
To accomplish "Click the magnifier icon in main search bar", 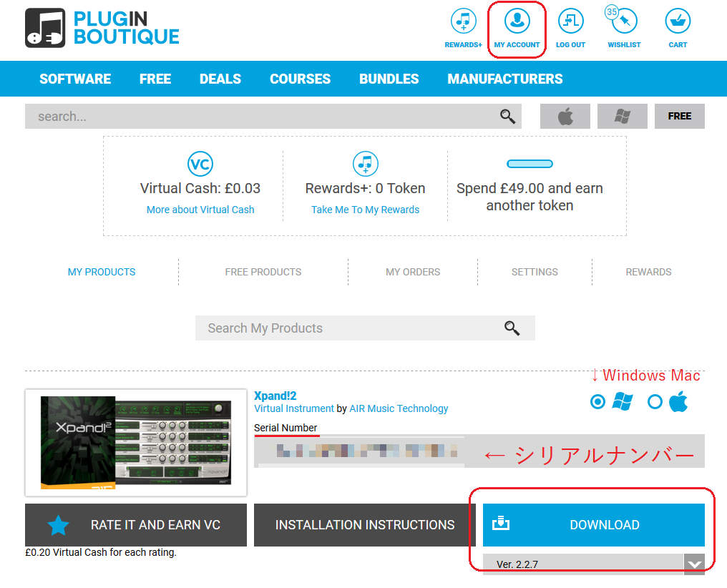I will (507, 117).
